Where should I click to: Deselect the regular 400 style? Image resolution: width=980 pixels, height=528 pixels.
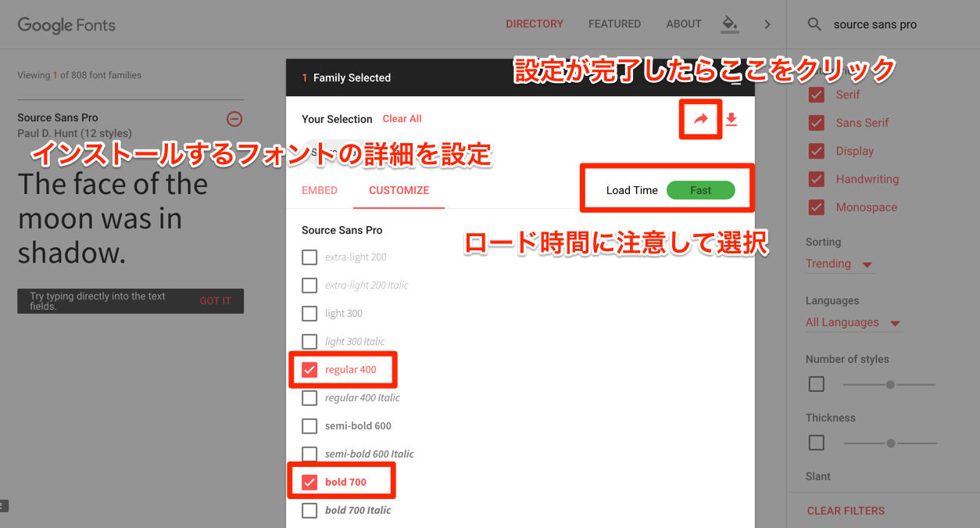[309, 368]
